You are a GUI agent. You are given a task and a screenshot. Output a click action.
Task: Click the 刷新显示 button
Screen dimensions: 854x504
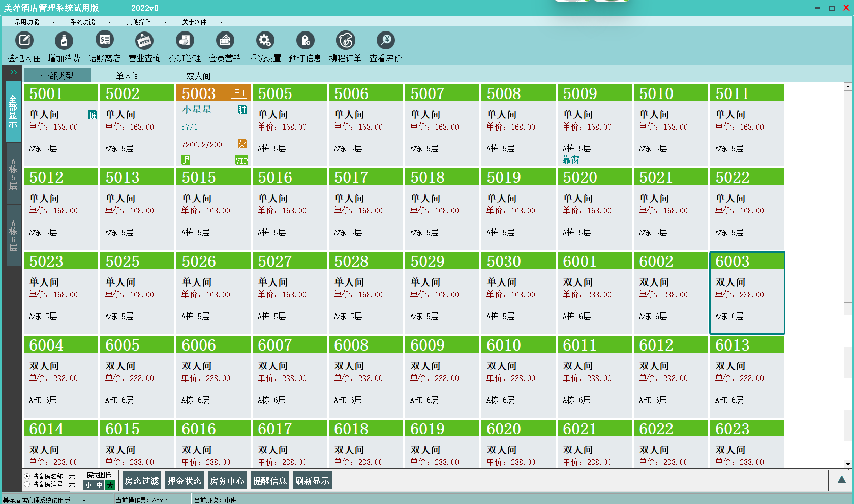point(313,481)
